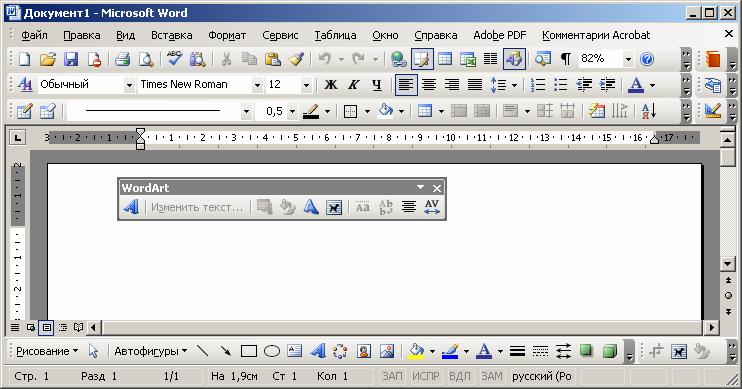Viewport: 742px width, 389px height.
Task: Open WordArt toolbar options arrow
Action: pos(420,187)
